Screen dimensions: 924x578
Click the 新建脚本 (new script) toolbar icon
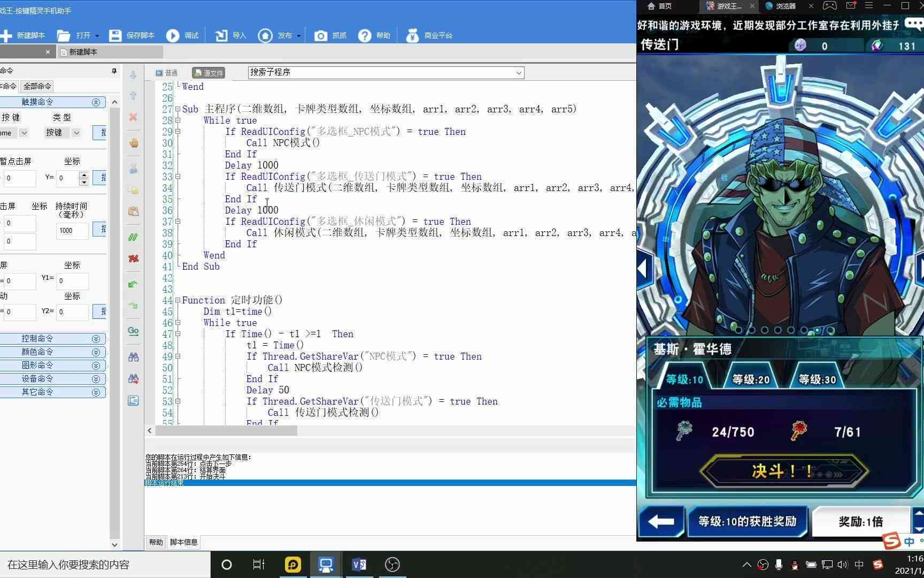point(6,36)
